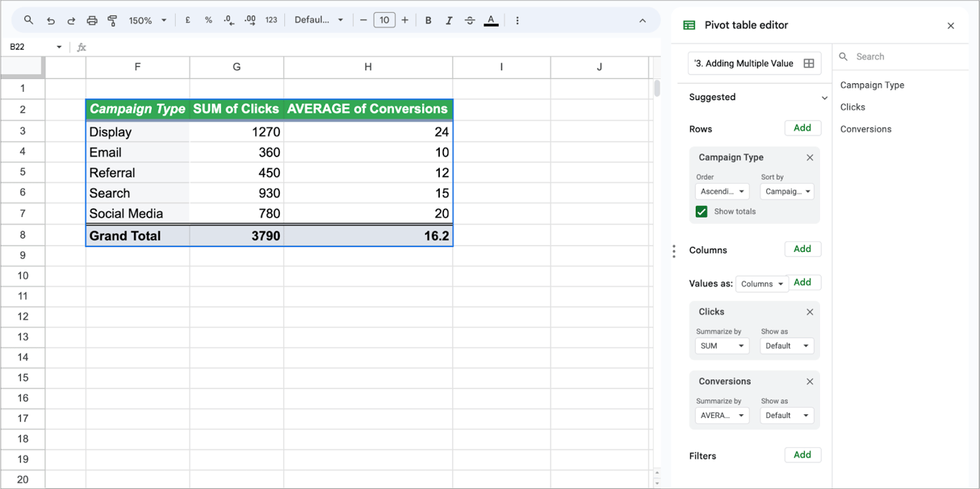Remove the Clicks value field
The height and width of the screenshot is (489, 980).
click(810, 312)
